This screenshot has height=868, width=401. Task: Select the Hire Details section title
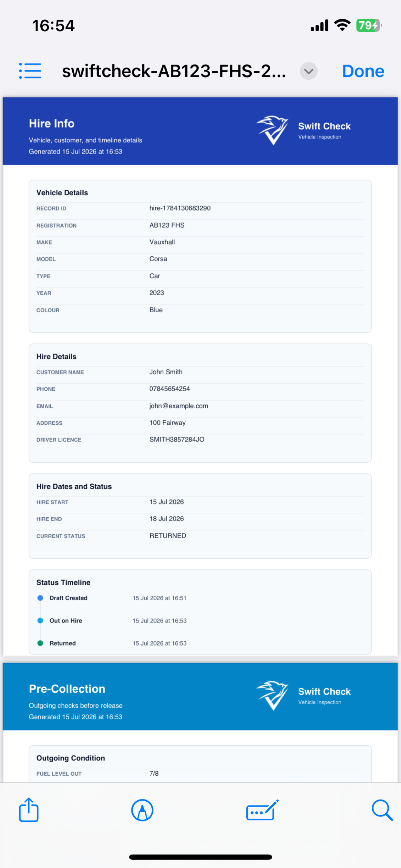[56, 356]
